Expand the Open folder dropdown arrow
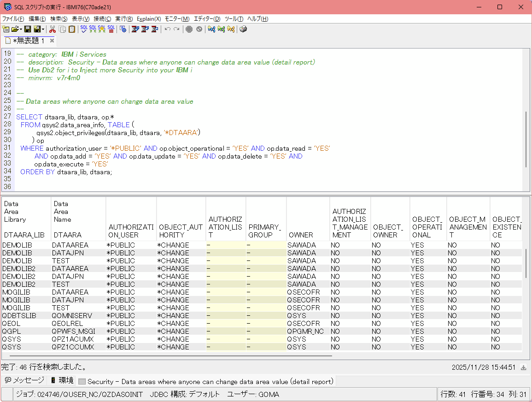 pyautogui.click(x=21, y=30)
